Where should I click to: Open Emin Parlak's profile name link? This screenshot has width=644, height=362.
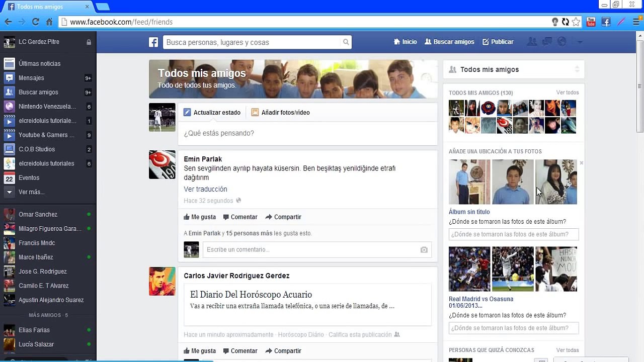pyautogui.click(x=203, y=159)
